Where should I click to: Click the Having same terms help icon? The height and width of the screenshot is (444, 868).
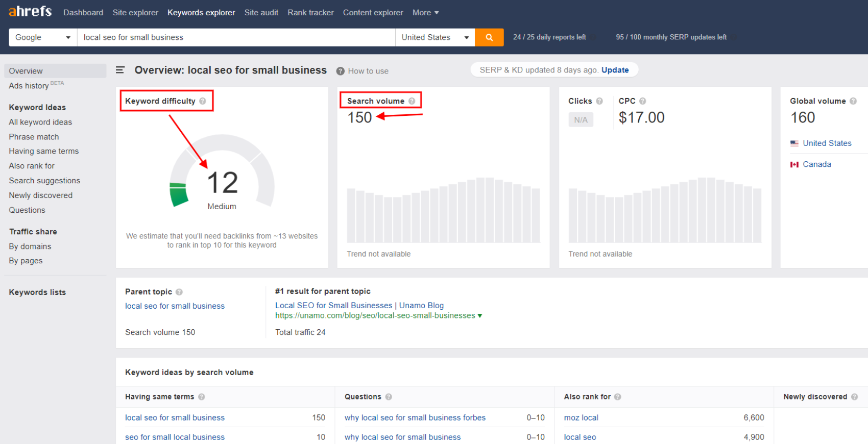point(202,397)
